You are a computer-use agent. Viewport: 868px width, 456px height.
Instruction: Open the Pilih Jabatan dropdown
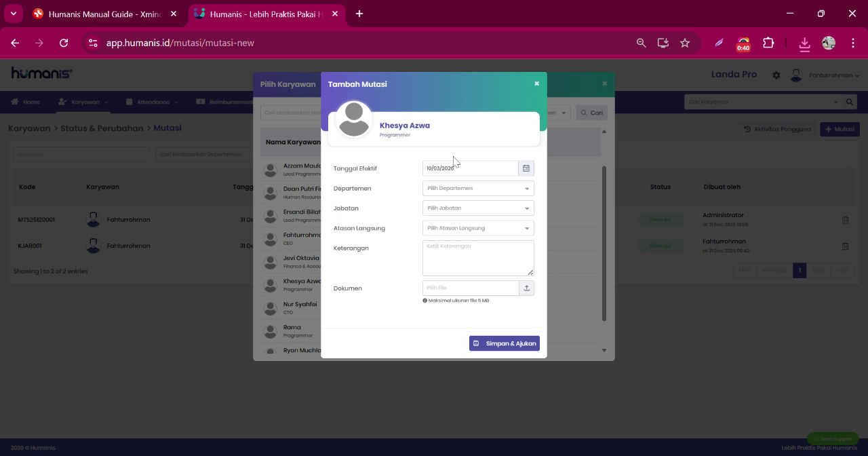coord(478,208)
